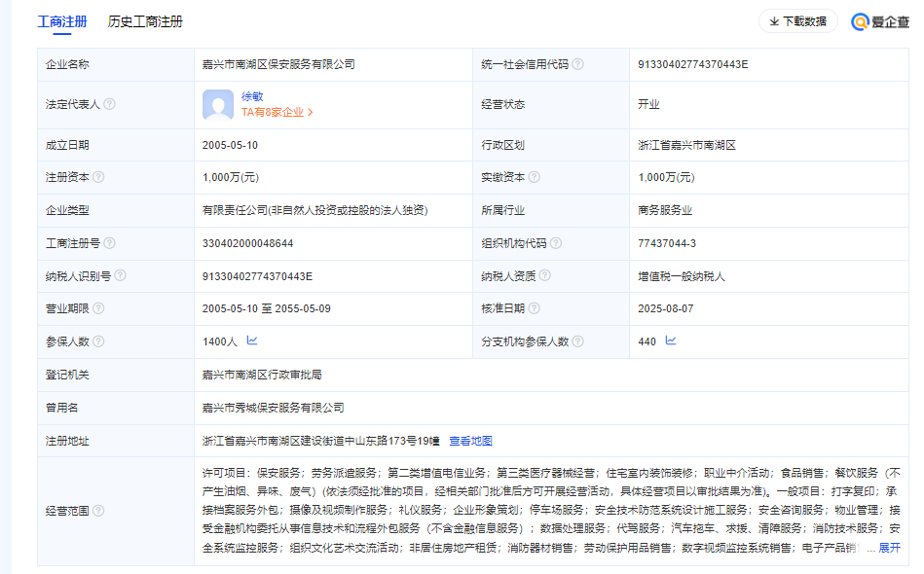Click help icon beside 法定代表人

(109, 104)
